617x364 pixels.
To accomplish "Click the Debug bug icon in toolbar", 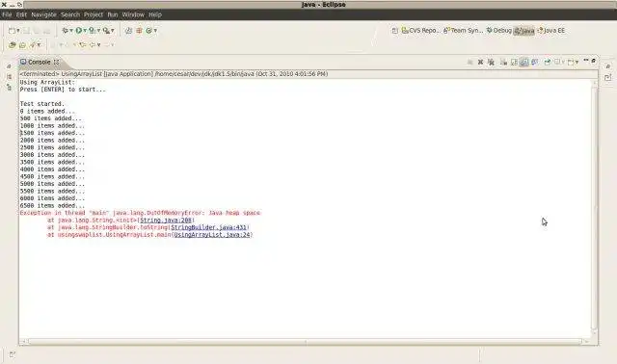I will click(65, 30).
